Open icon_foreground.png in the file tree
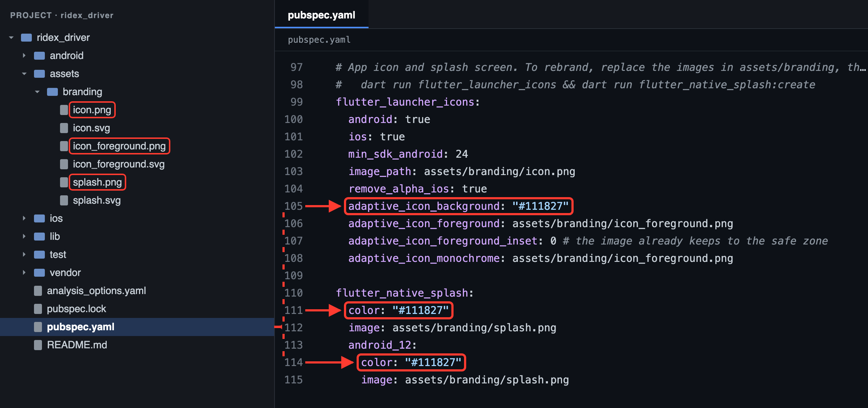This screenshot has width=868, height=408. [119, 146]
